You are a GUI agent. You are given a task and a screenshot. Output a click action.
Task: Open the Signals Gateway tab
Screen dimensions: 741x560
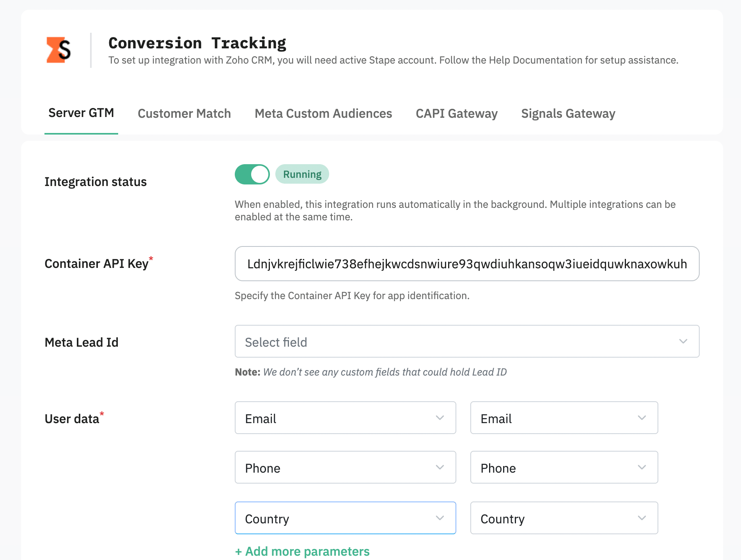[568, 113]
